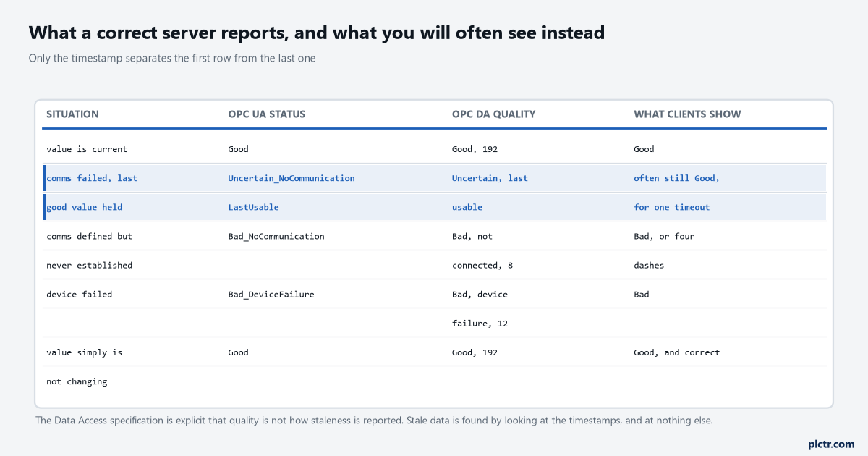The height and width of the screenshot is (456, 868).
Task: Click the "Bad, not" quality cell
Action: pos(472,236)
